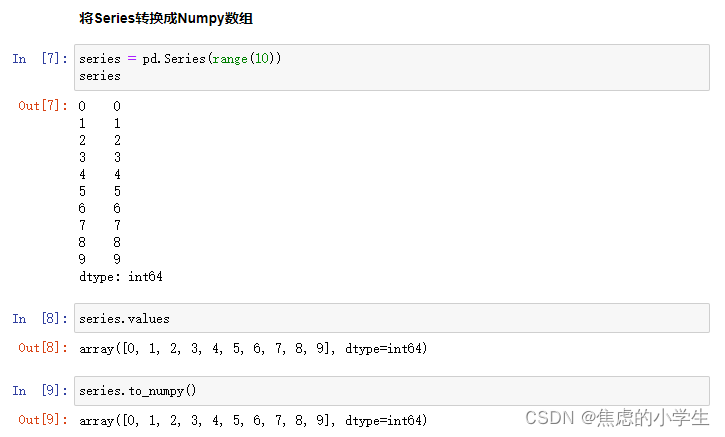Screen dimensions: 725x437
Task: Select the In [9] cell prompt
Action: click(x=40, y=391)
